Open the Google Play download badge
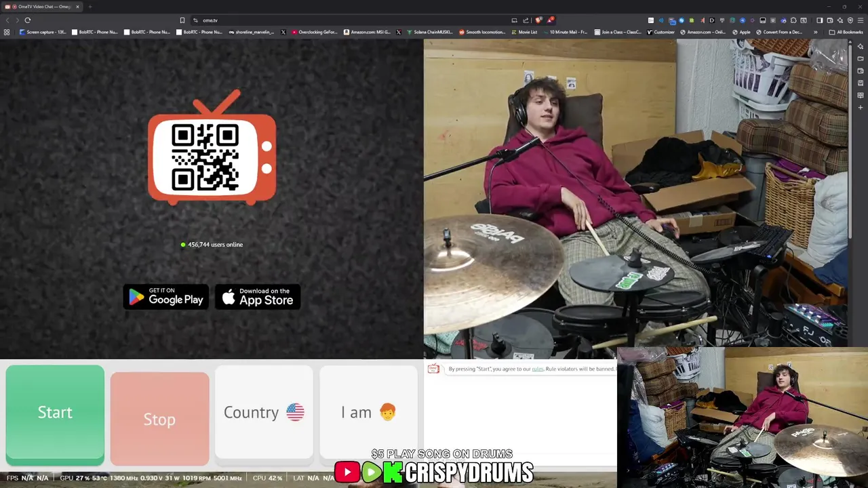Image resolution: width=868 pixels, height=488 pixels. coord(166,297)
